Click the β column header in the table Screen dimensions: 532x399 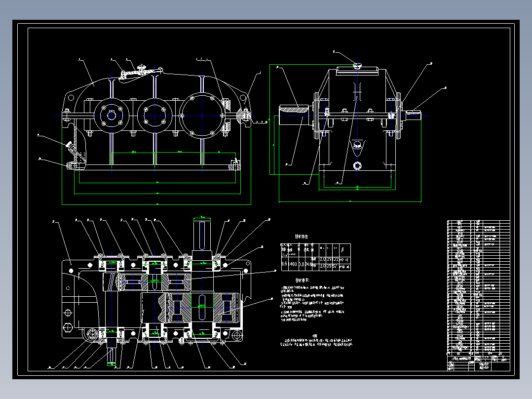pyautogui.click(x=342, y=249)
